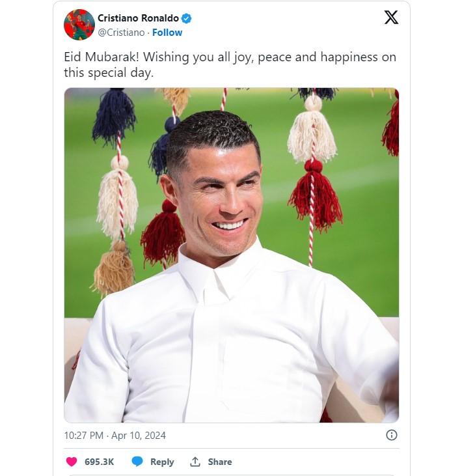462x476 pixels.
Task: Like the tweet with the pink heart icon
Action: tap(72, 462)
